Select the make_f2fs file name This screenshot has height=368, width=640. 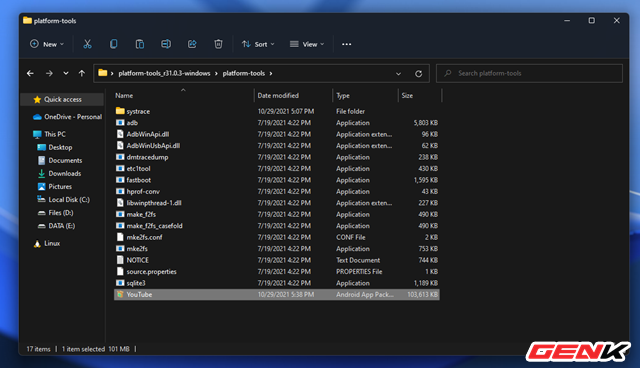coord(141,214)
